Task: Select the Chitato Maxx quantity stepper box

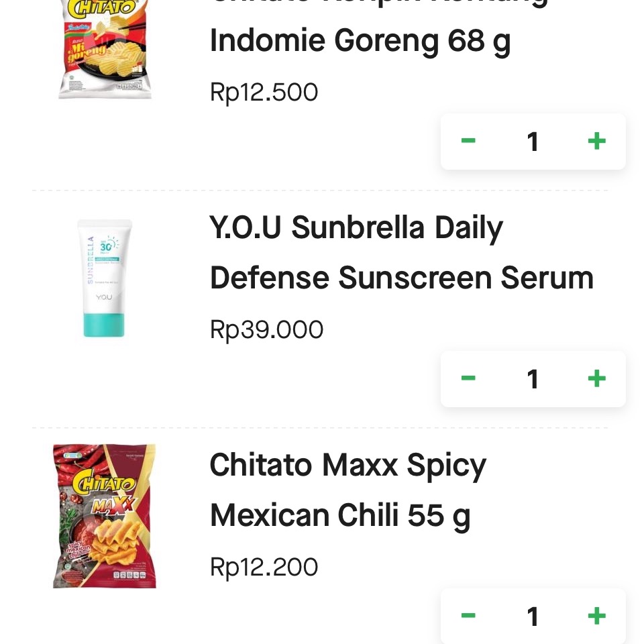Action: (533, 616)
